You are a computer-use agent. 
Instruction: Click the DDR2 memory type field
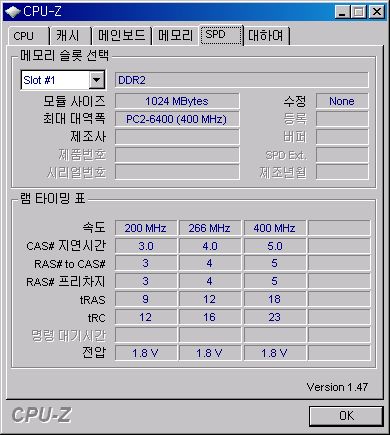[242, 80]
